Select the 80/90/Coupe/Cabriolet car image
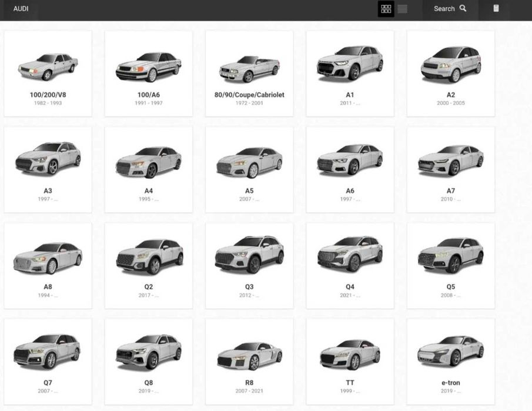Screen dimensions: 532x411 pos(249,69)
